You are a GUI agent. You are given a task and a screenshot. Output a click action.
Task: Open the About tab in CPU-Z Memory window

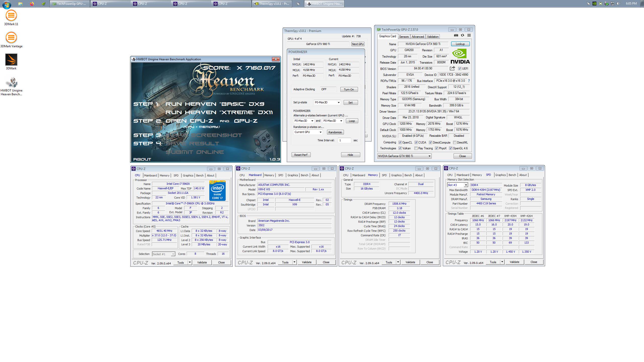pyautogui.click(x=419, y=175)
